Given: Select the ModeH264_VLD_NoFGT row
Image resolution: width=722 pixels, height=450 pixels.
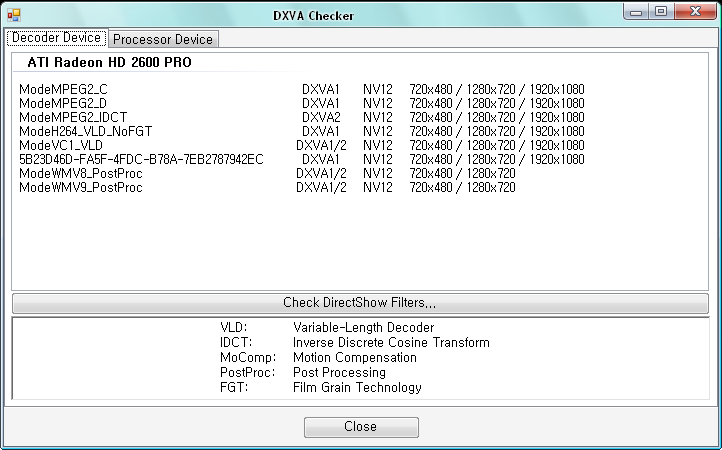Looking at the screenshot, I should [302, 131].
